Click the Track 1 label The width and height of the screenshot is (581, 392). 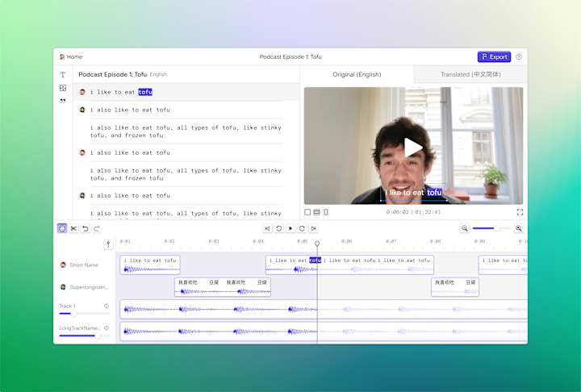pos(67,306)
